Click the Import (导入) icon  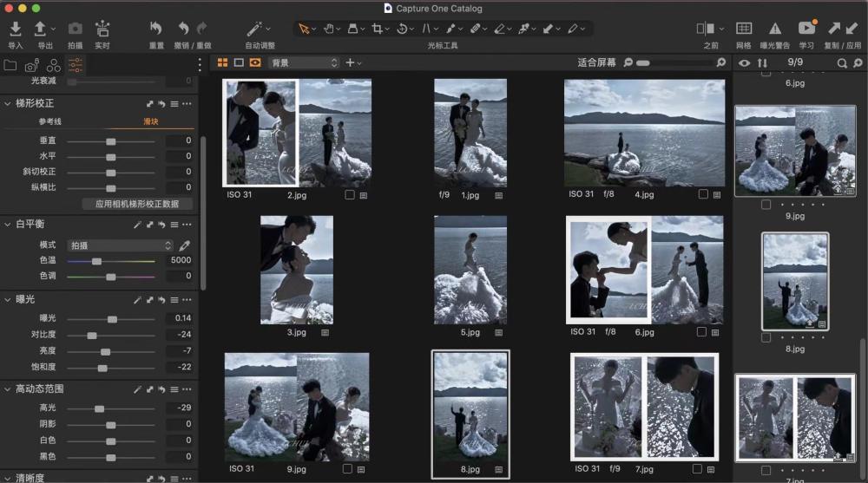coord(15,29)
